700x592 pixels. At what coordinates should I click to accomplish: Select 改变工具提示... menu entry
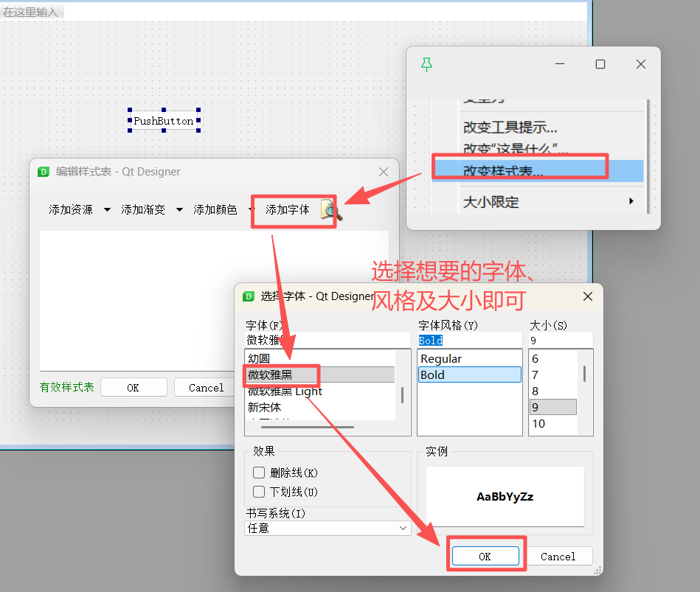[x=510, y=128]
